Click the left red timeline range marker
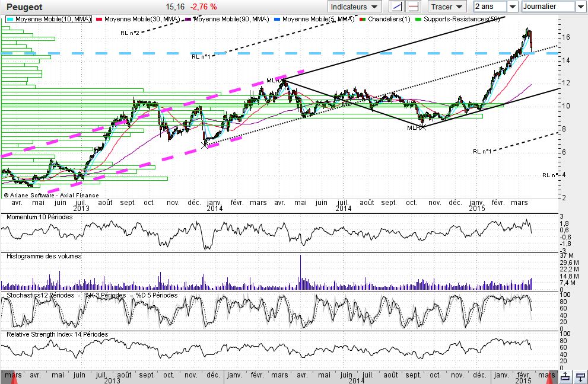 click(14, 379)
